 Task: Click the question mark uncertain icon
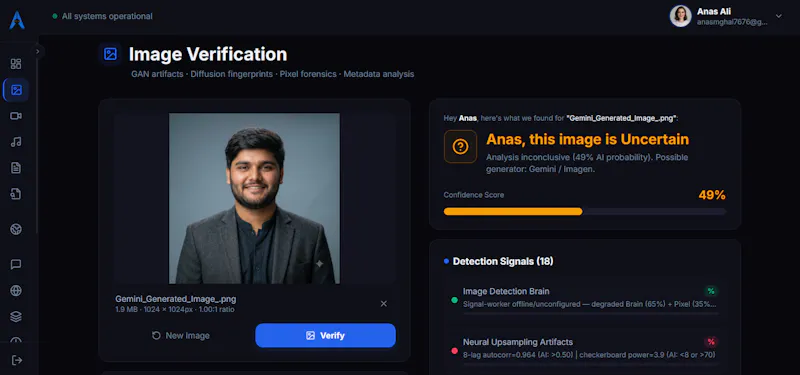[460, 147]
